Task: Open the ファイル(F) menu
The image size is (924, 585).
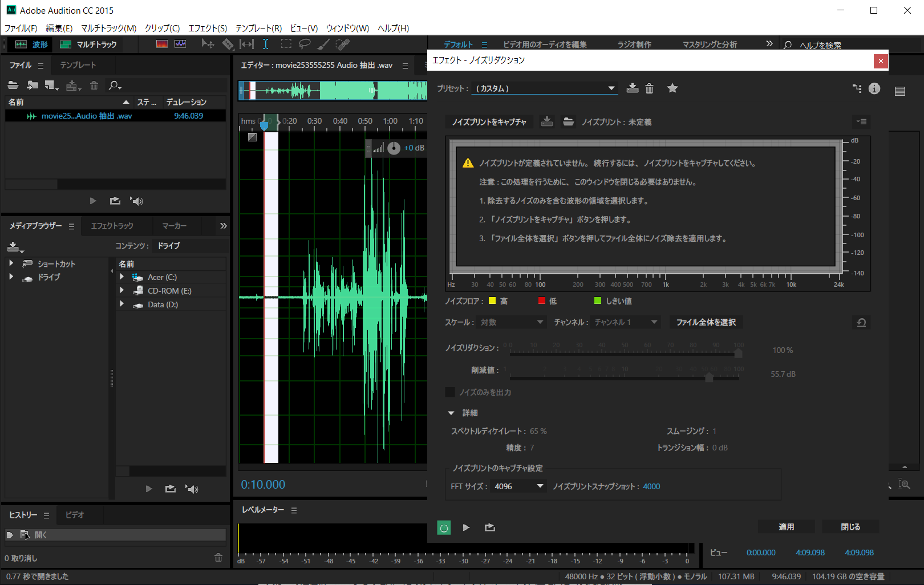Action: [x=21, y=28]
